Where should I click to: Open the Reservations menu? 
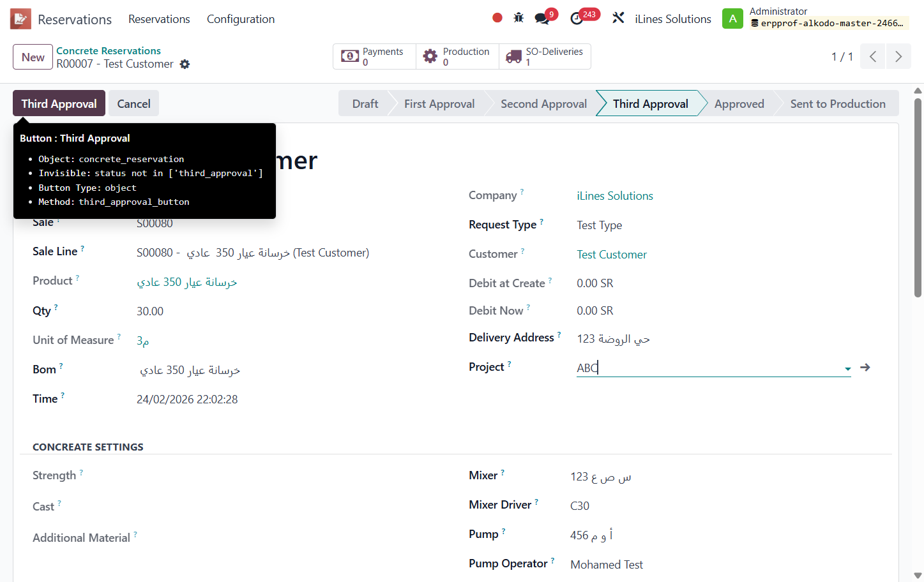coord(159,19)
